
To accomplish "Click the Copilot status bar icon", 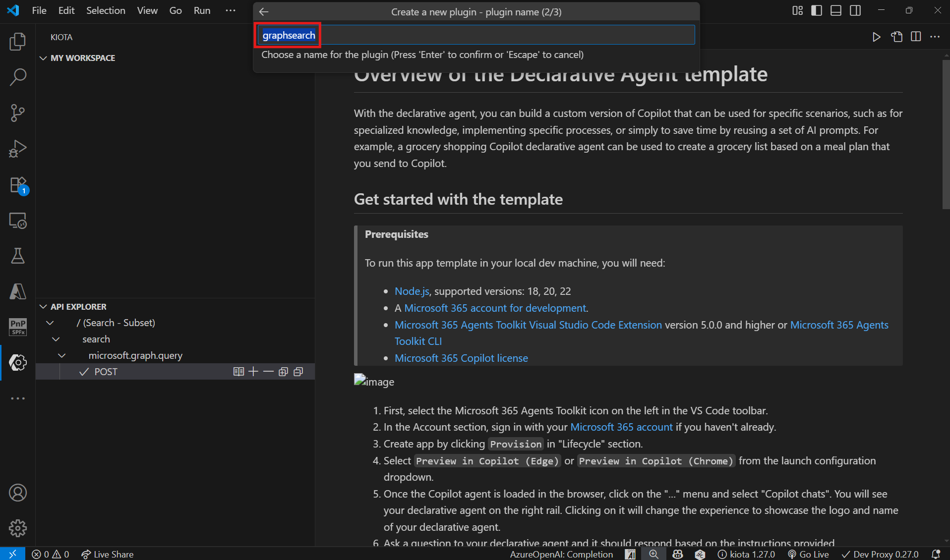I will click(677, 554).
